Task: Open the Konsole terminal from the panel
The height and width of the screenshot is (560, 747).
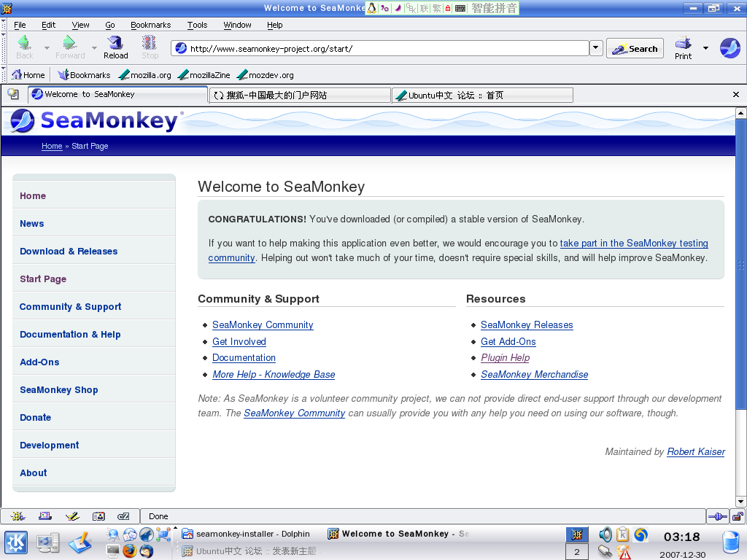Action: (113, 551)
